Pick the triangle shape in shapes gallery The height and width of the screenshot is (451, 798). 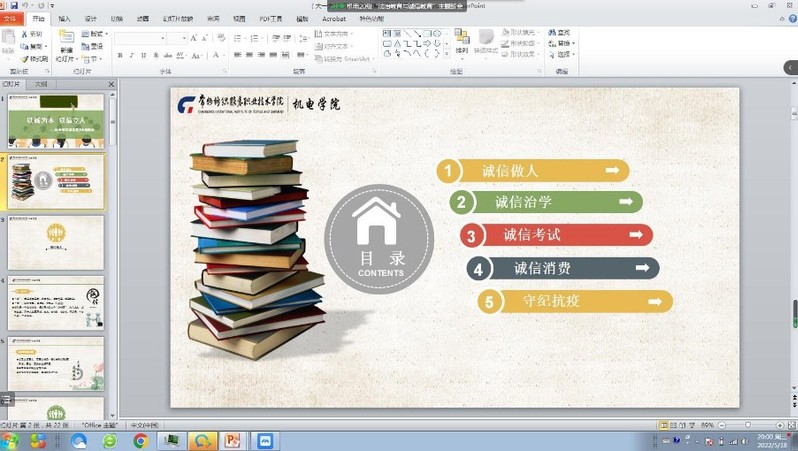click(x=397, y=44)
